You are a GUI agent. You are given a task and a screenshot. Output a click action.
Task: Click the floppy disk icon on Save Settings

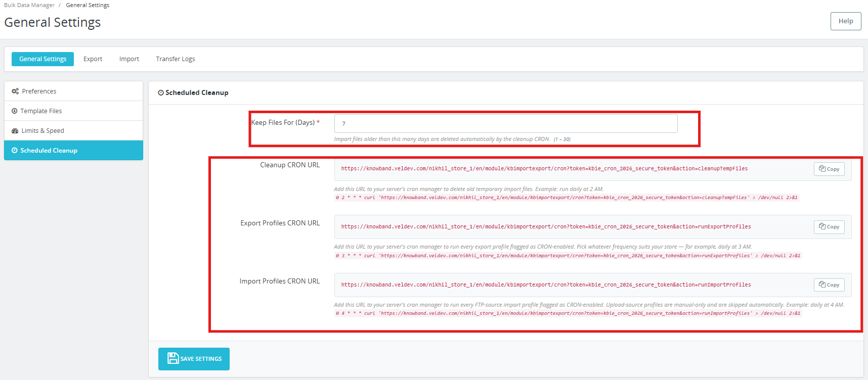(173, 358)
